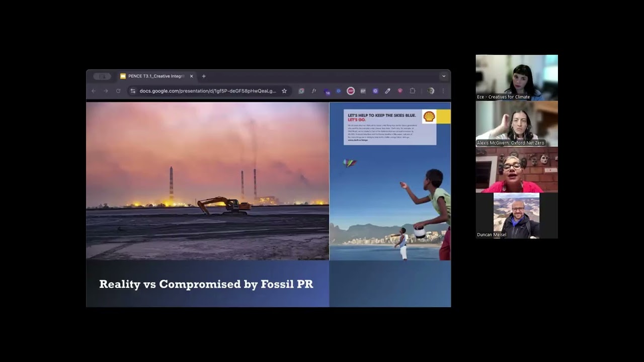Bookmark this page with the star icon

[284, 91]
